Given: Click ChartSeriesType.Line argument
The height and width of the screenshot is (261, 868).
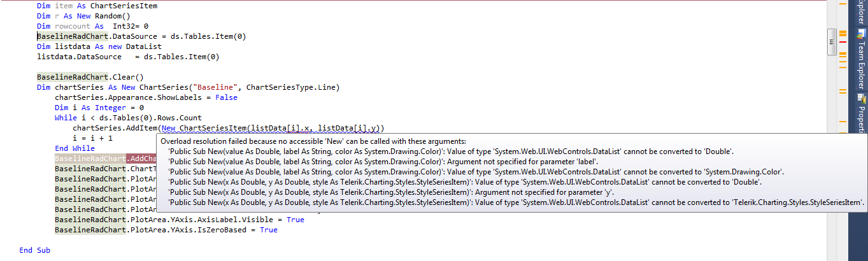Looking at the screenshot, I should [292, 87].
